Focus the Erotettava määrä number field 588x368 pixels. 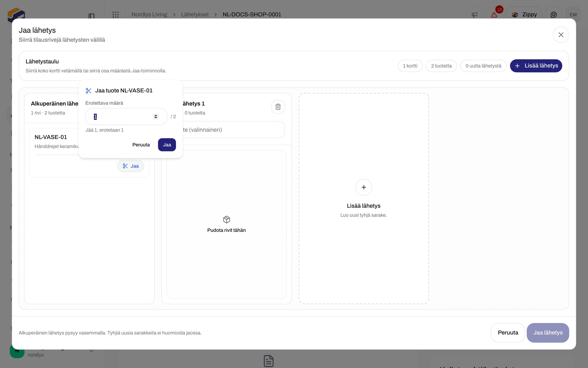tap(126, 117)
